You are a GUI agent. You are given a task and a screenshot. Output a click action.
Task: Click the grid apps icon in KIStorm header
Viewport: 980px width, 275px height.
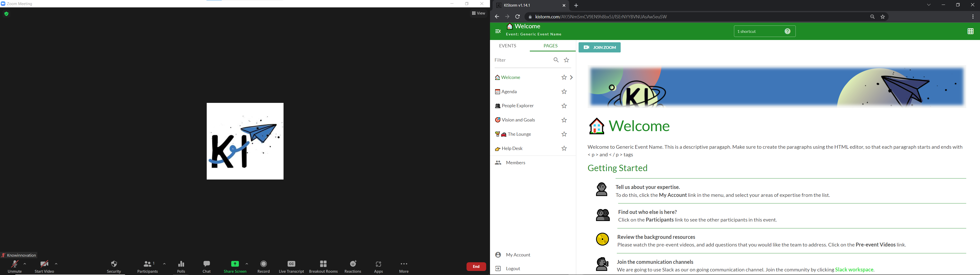[970, 32]
